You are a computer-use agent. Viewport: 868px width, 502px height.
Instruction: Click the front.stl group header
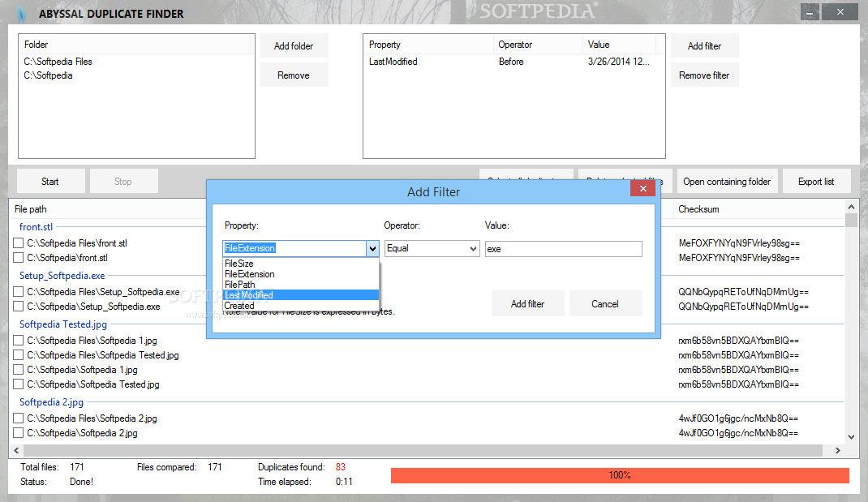coord(36,227)
